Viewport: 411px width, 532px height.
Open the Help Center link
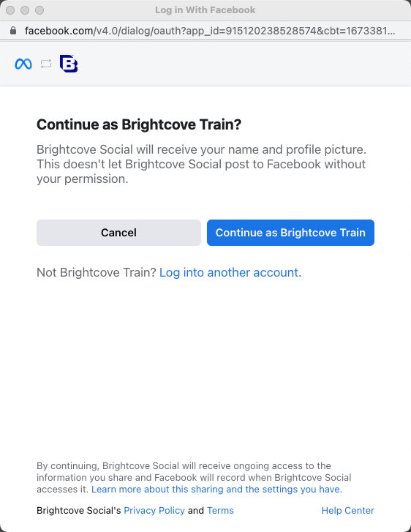click(348, 510)
